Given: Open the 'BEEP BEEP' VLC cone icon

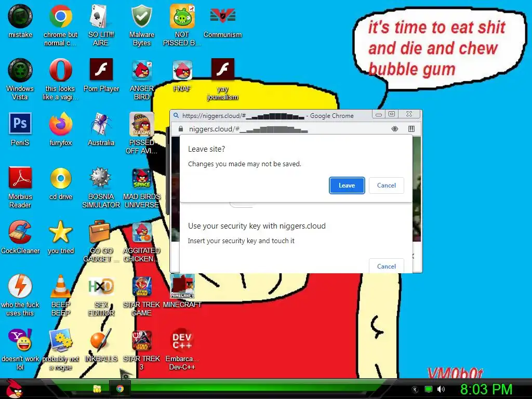Looking at the screenshot, I should pyautogui.click(x=60, y=286).
